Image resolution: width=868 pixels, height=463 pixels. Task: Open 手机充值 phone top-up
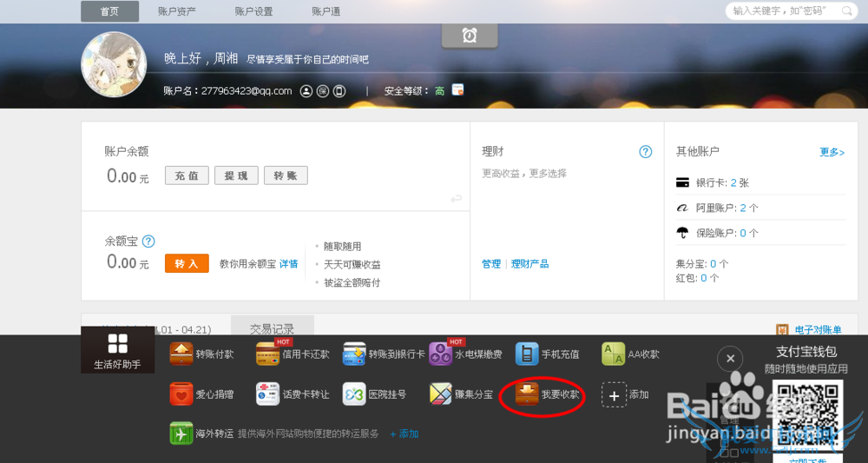coord(527,354)
